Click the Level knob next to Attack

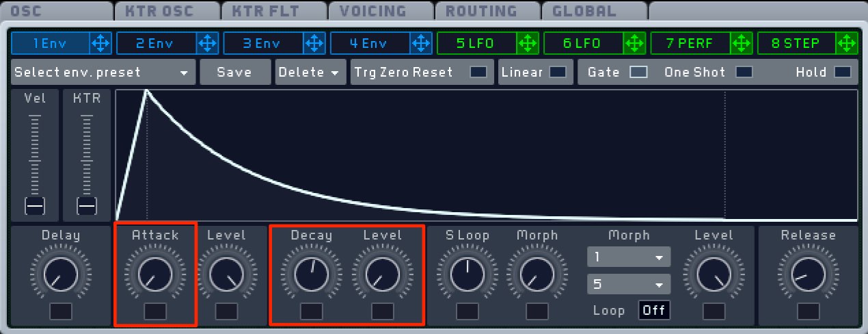(226, 275)
